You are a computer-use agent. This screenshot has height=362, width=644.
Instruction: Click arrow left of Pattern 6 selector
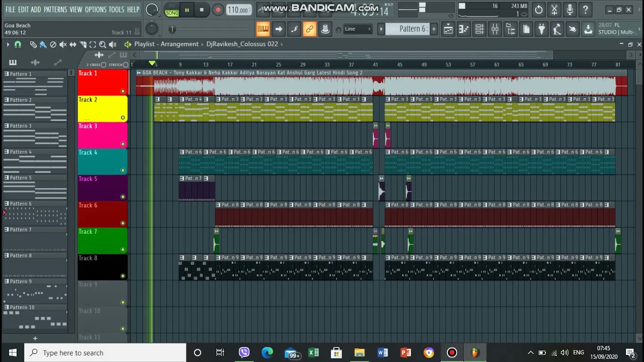(381, 29)
